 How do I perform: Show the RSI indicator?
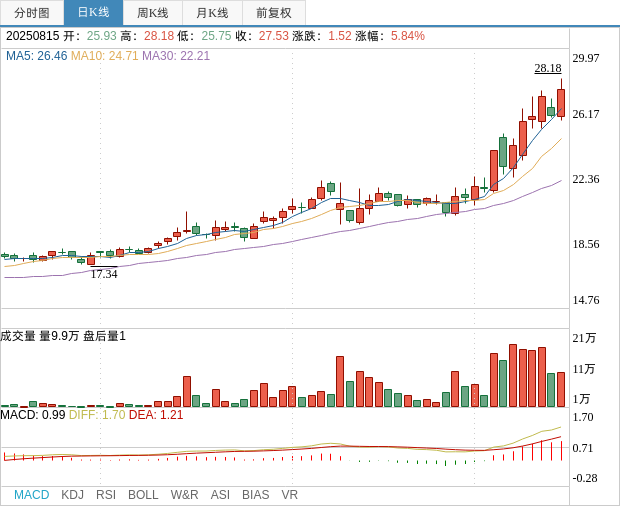(x=106, y=495)
